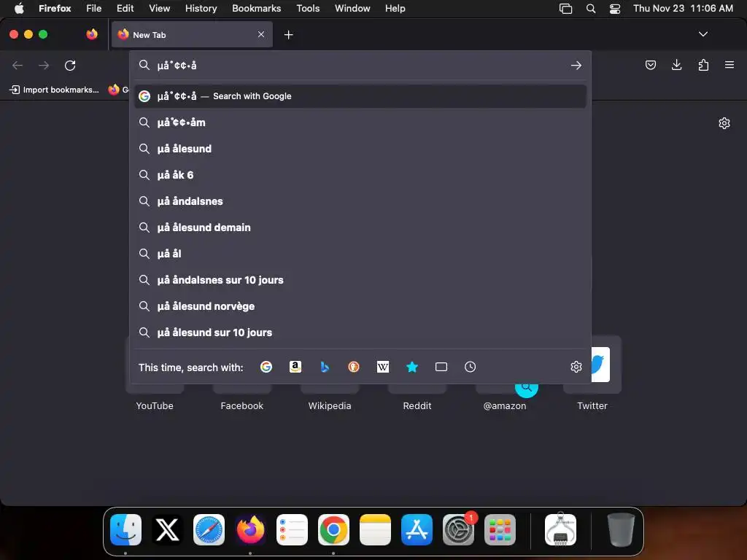The height and width of the screenshot is (560, 747).
Task: Open the Edit menu
Action: click(x=125, y=8)
